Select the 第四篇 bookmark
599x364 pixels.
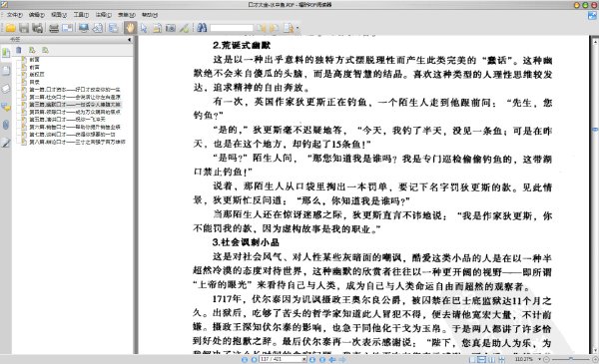(75, 112)
